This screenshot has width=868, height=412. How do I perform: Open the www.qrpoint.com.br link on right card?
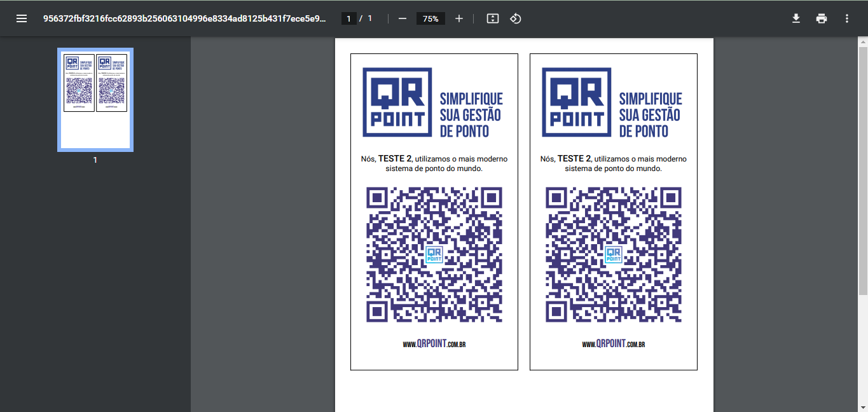pyautogui.click(x=614, y=344)
